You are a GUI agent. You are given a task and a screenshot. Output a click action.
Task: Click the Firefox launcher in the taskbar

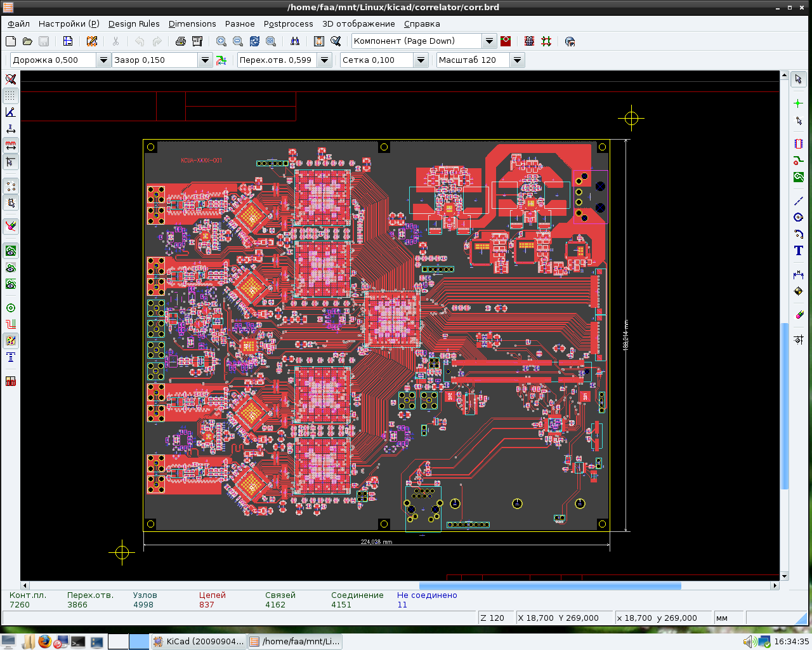pos(44,642)
